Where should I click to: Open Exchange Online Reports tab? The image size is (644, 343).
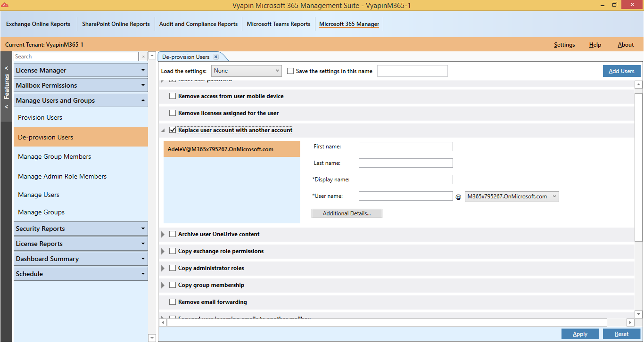pyautogui.click(x=38, y=24)
